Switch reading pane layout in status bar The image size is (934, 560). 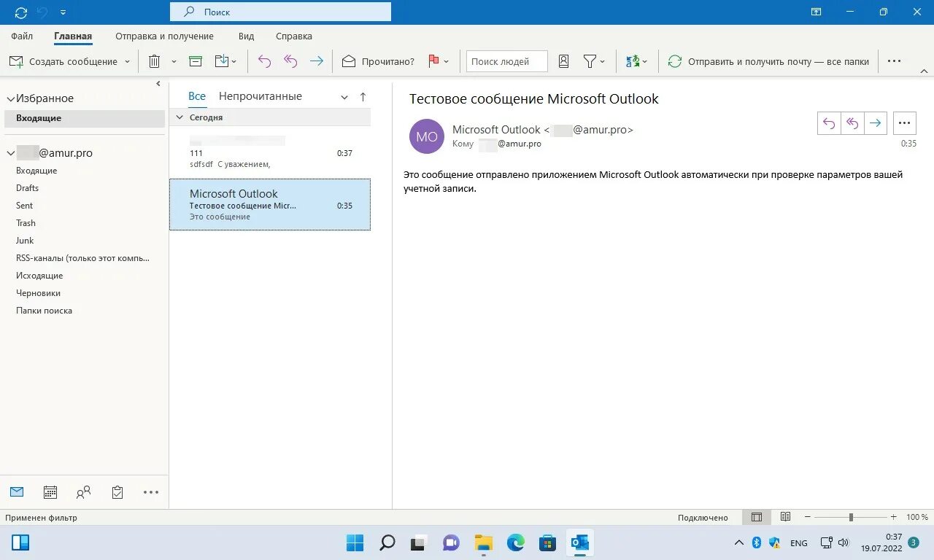click(x=757, y=517)
